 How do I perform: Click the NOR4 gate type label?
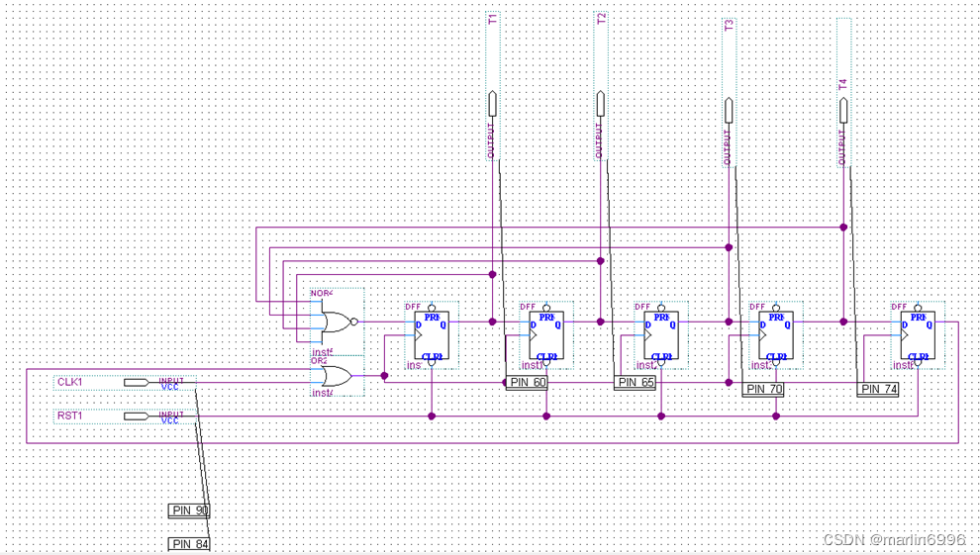322,293
